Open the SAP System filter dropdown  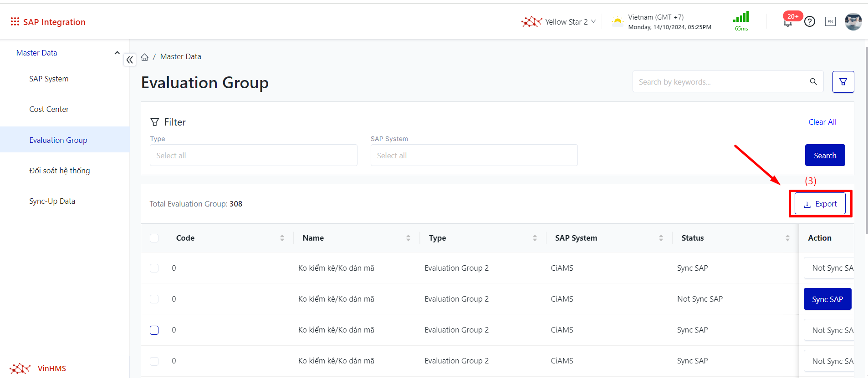coord(474,156)
